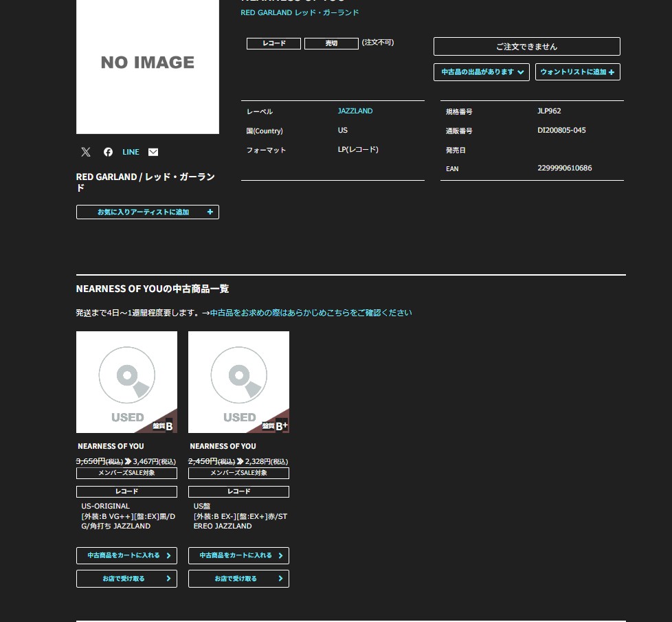Open the JAZZLAND label link
Viewport: 672px width, 622px height.
pyautogui.click(x=355, y=111)
